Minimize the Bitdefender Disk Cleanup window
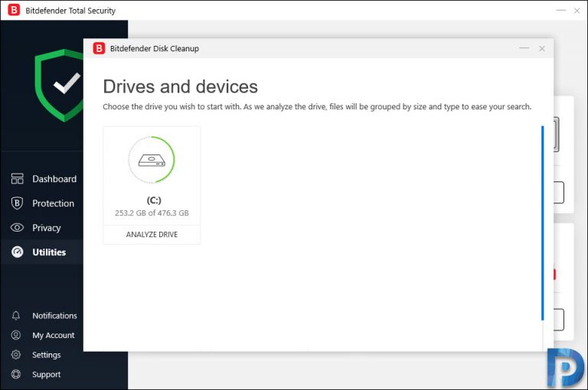The width and height of the screenshot is (588, 390). [x=524, y=48]
